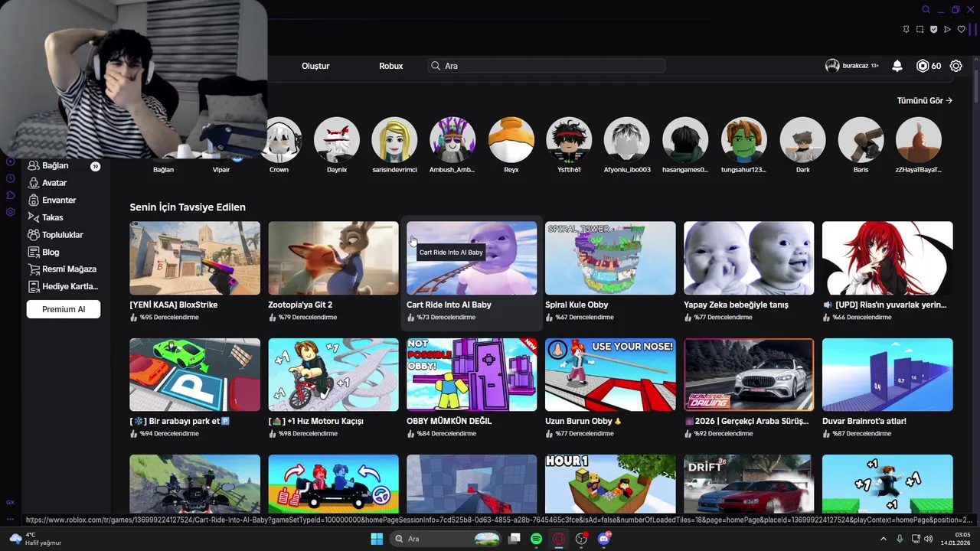Open friend zZHayaTBayaT's avatar
980x551 pixels.
pyautogui.click(x=918, y=140)
